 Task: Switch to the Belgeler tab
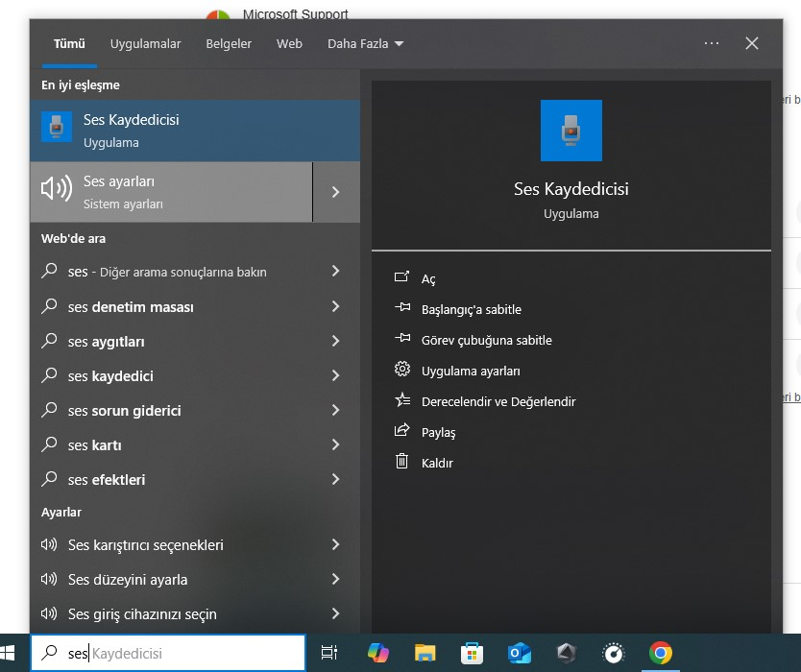click(x=229, y=44)
